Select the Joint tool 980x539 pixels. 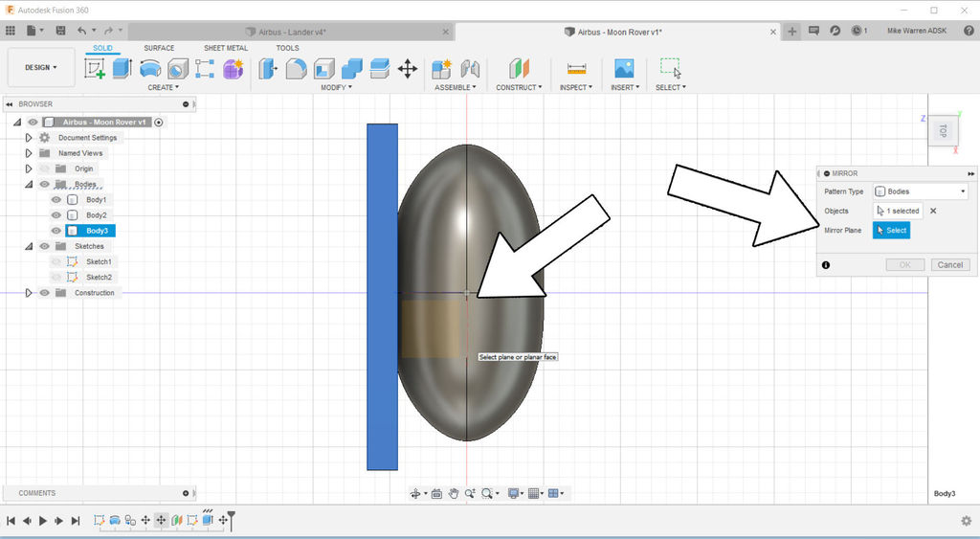pyautogui.click(x=470, y=69)
